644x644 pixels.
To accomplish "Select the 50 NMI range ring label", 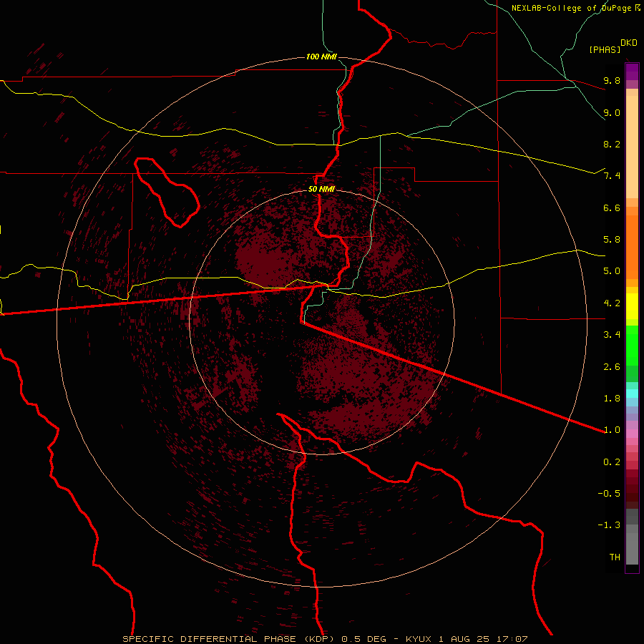I will click(x=321, y=189).
